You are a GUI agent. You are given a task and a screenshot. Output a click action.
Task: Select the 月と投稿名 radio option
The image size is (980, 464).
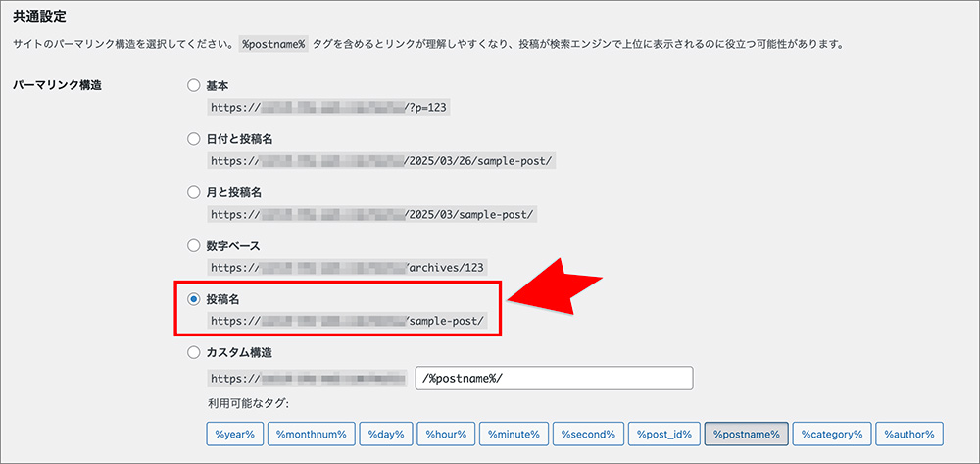pos(194,192)
